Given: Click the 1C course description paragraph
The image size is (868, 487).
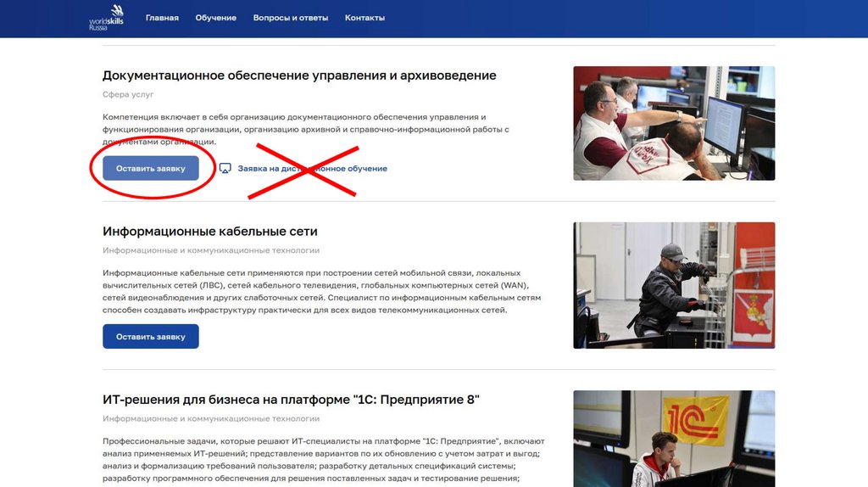Looking at the screenshot, I should coord(323,460).
